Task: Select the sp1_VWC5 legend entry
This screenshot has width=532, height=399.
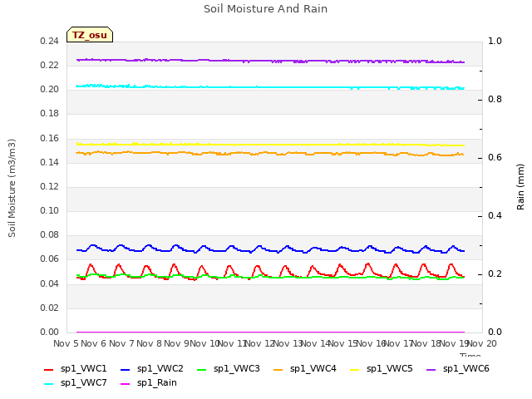Action: (382, 369)
